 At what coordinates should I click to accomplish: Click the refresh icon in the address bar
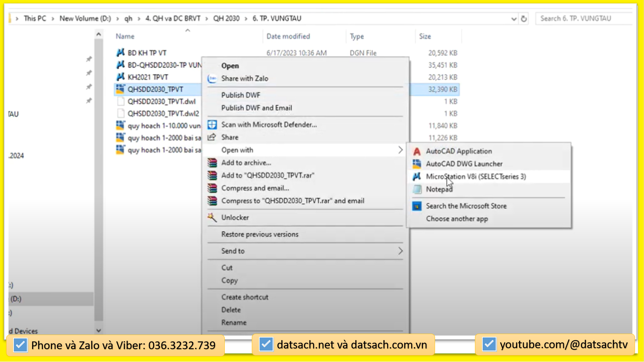point(524,18)
